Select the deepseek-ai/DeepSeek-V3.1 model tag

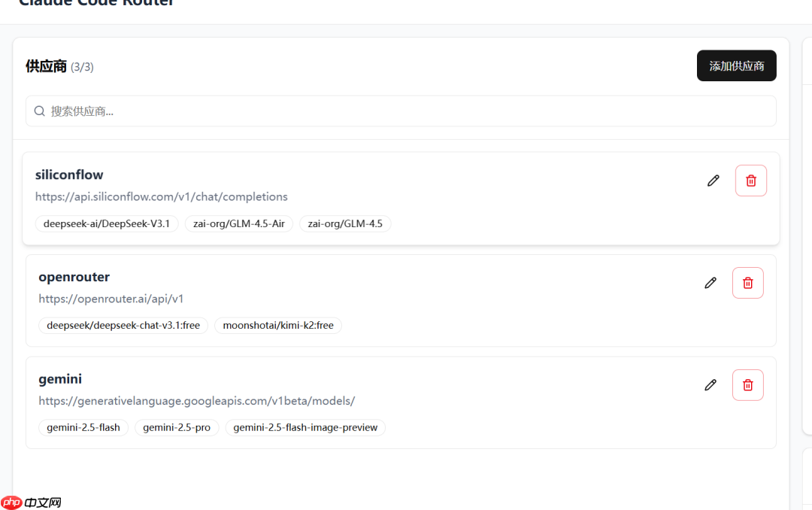(x=106, y=223)
